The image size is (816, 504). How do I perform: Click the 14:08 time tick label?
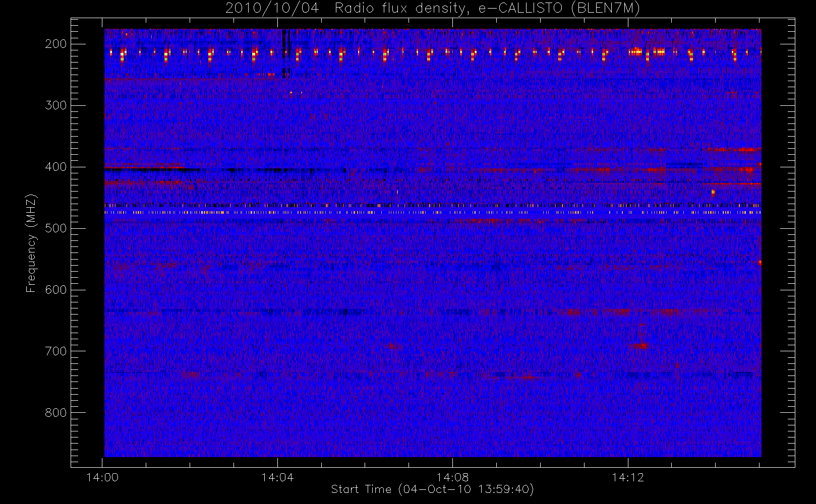click(452, 477)
